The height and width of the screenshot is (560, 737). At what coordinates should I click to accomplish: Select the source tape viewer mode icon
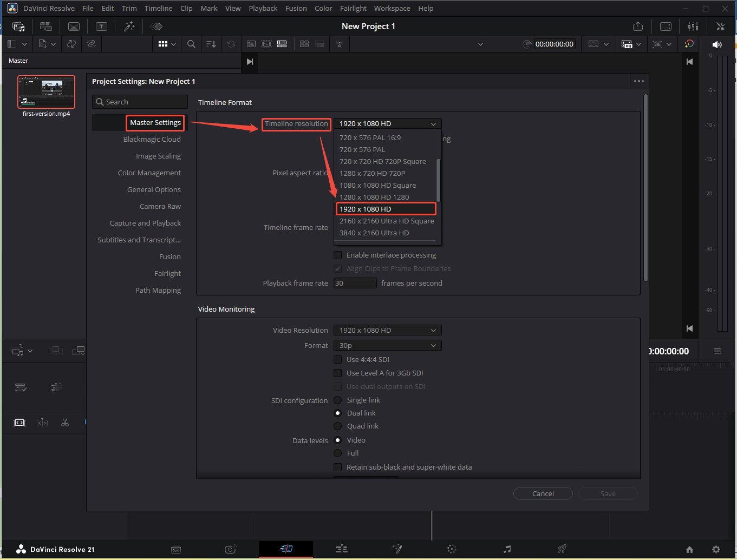pyautogui.click(x=266, y=44)
